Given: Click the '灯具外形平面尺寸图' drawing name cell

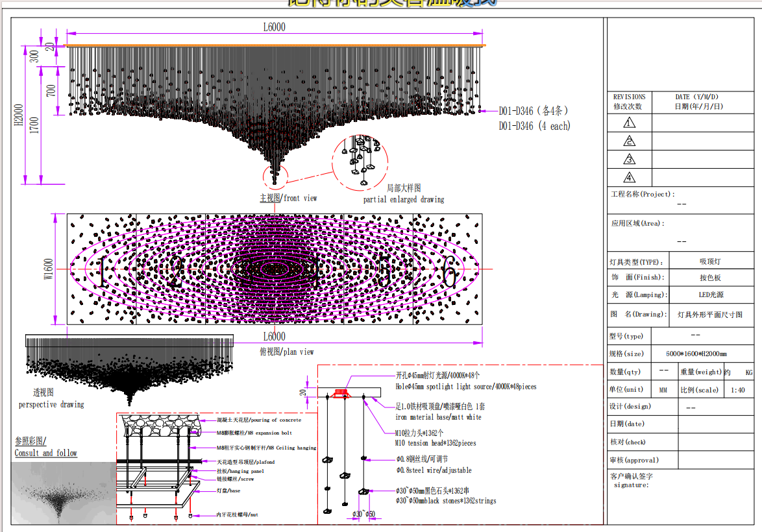Looking at the screenshot, I should 711,315.
